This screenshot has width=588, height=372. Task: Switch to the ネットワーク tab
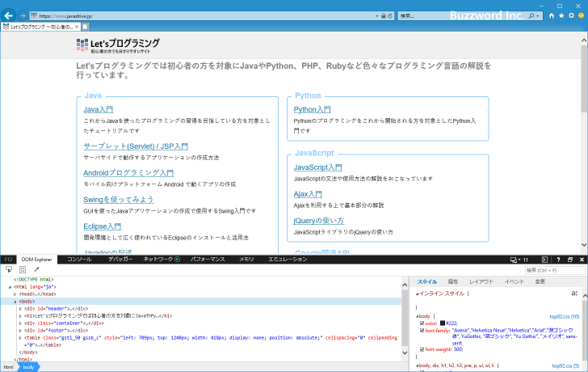coord(157,260)
